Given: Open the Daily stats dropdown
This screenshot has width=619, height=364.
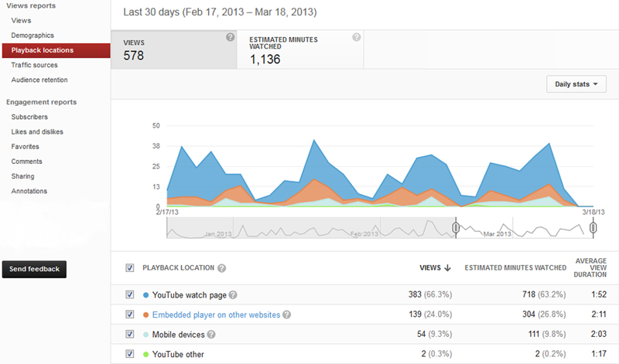Looking at the screenshot, I should (x=576, y=85).
